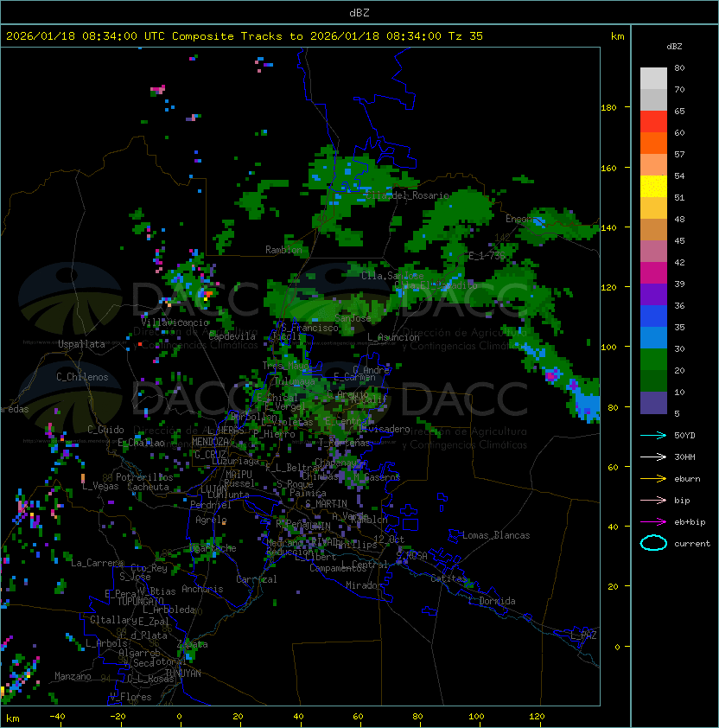Select the dark green 10-20 dBZ swatch

pos(653,380)
